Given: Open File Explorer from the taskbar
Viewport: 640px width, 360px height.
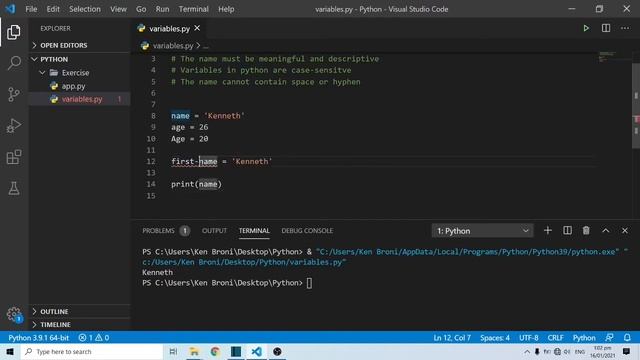Looking at the screenshot, I should 194,351.
